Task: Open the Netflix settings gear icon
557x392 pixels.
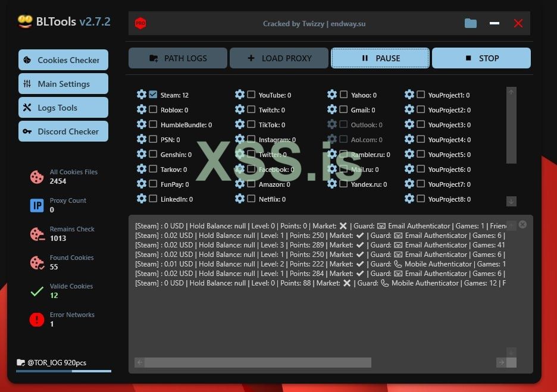Action: (x=240, y=199)
